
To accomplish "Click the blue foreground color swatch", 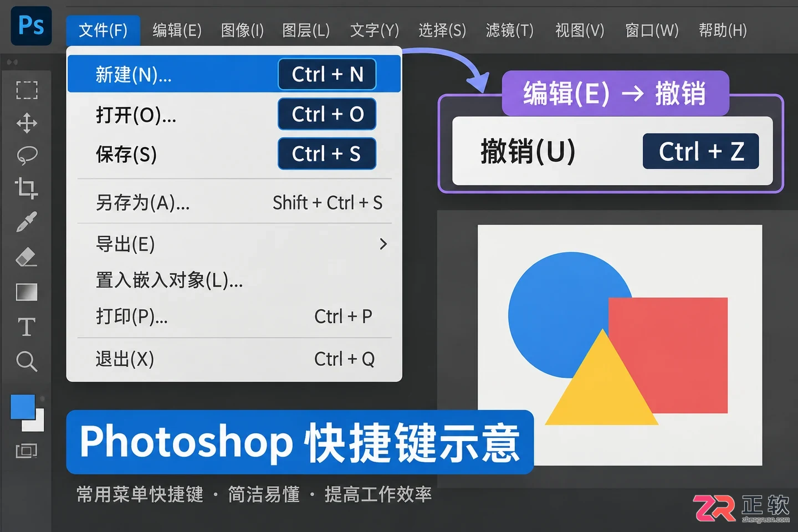I will pos(22,407).
